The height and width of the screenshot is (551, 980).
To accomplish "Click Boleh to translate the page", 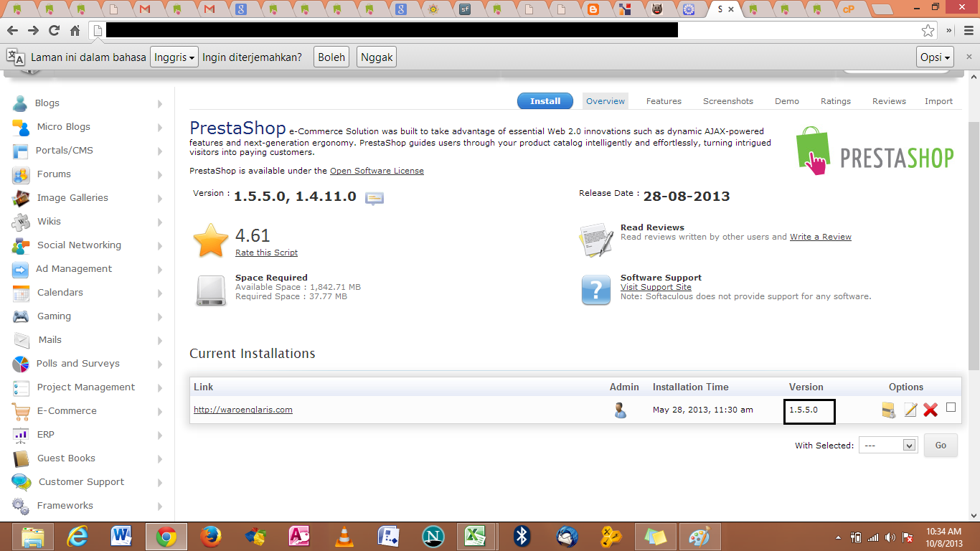I will 331,57.
